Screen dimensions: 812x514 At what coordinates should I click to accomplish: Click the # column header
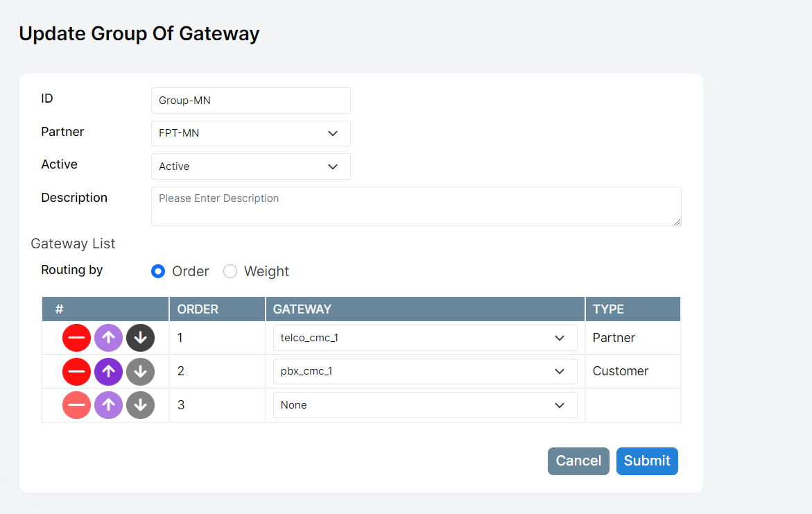[105, 309]
